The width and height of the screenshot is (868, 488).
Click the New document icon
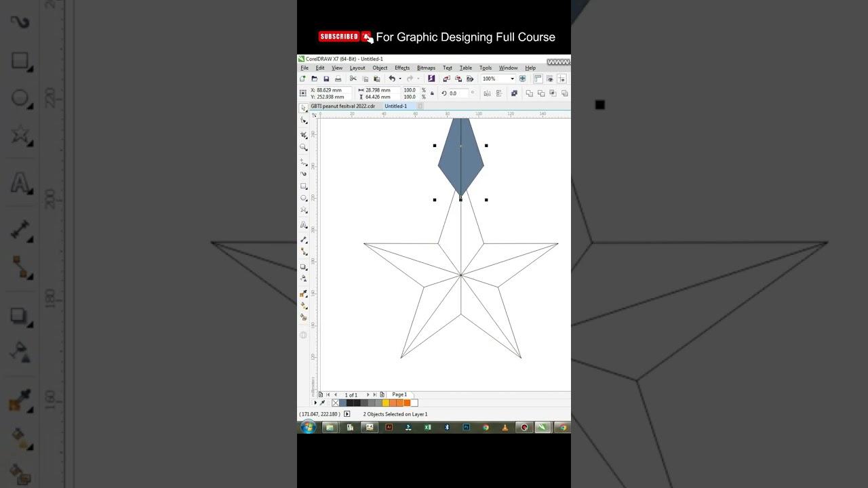302,79
